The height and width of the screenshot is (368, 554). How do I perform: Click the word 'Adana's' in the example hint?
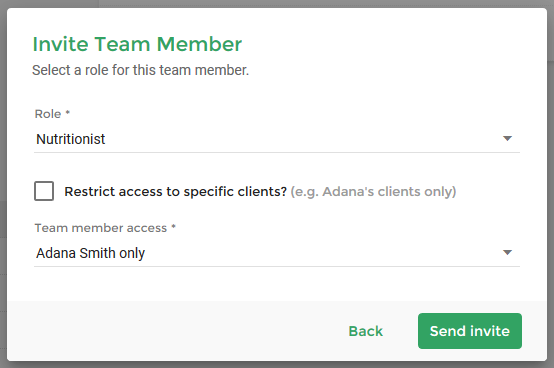click(x=348, y=191)
